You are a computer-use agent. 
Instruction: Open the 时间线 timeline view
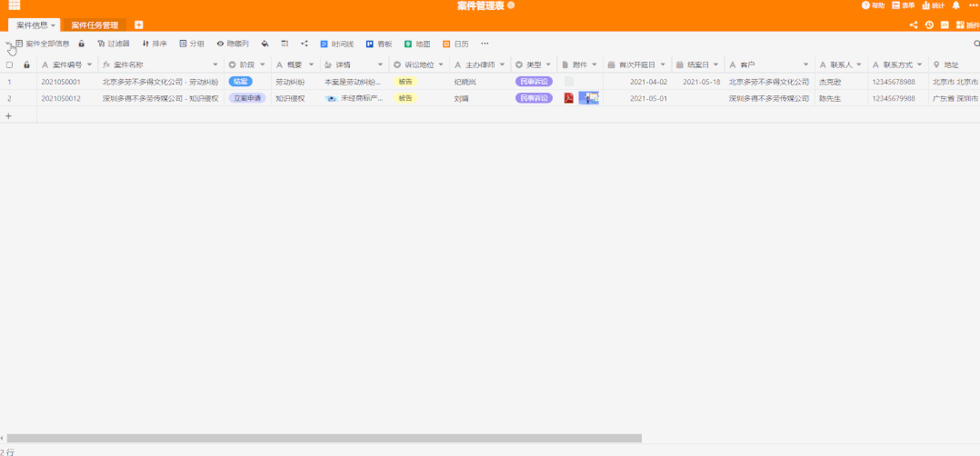(x=337, y=44)
